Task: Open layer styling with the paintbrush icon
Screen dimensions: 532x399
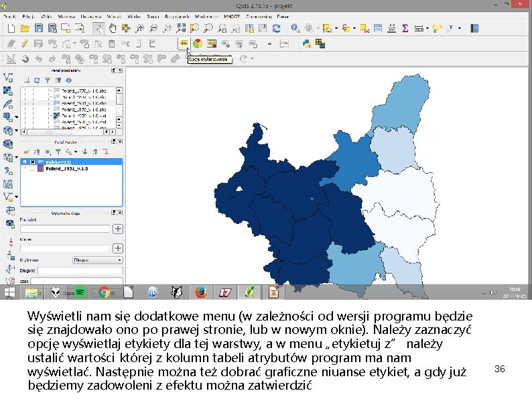Action: pos(27,152)
